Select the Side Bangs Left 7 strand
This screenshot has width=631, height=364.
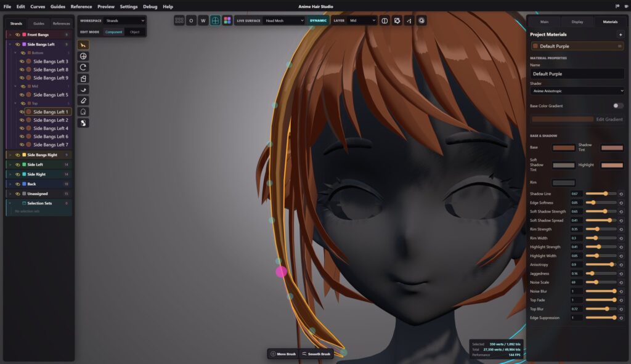[x=51, y=144]
